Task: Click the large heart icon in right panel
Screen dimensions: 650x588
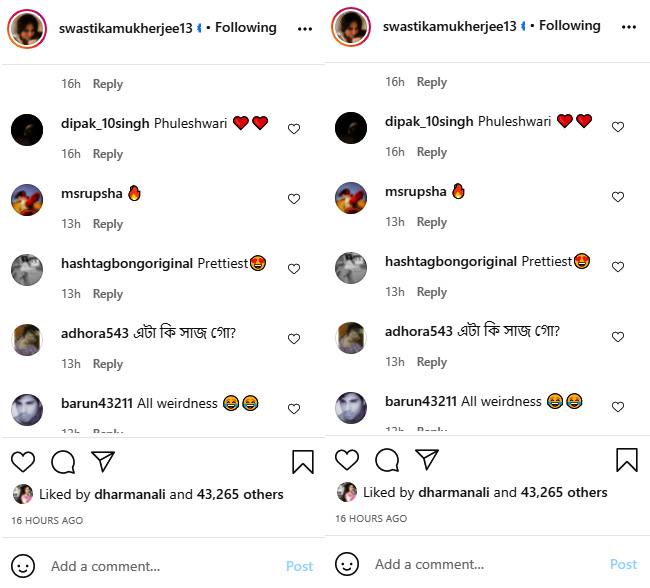Action: pos(347,459)
